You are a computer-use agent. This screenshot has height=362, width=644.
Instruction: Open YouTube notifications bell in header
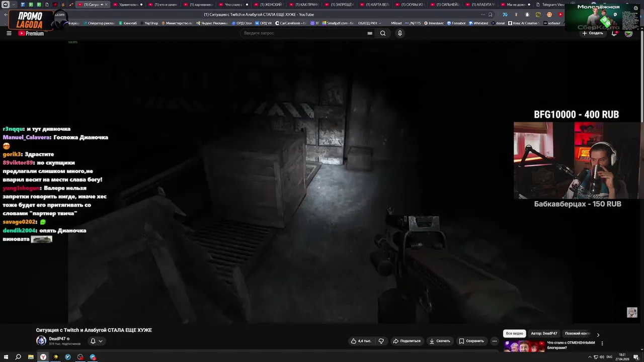(614, 33)
